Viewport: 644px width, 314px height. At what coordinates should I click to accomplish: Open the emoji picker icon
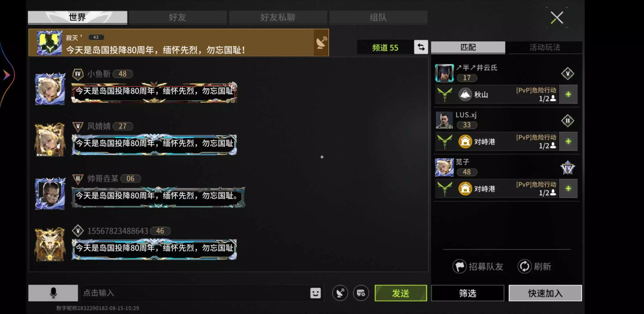pyautogui.click(x=315, y=293)
